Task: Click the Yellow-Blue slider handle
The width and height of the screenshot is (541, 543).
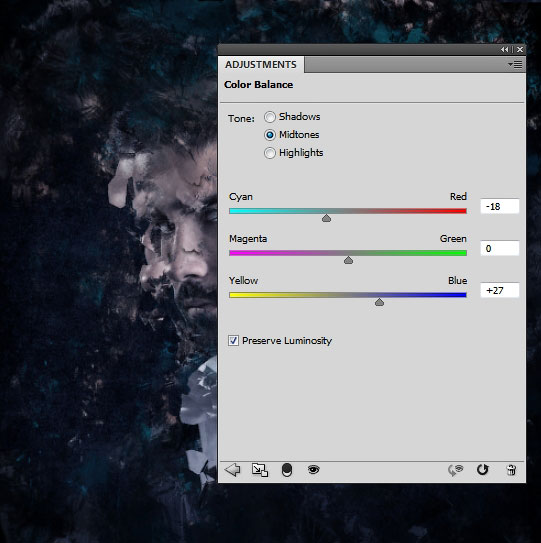Action: click(x=379, y=302)
